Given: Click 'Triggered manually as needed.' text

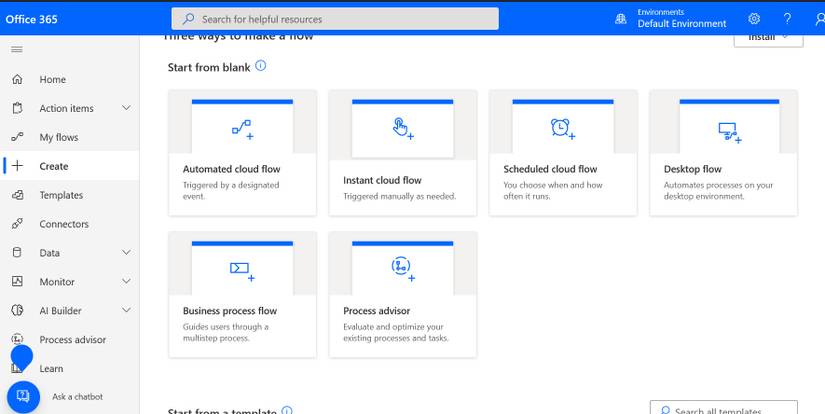Looking at the screenshot, I should 400,196.
